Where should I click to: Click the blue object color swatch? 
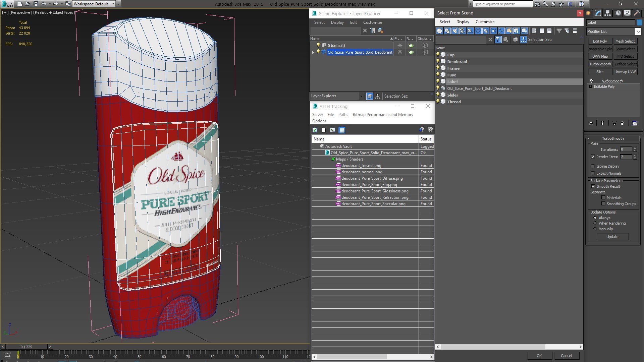(639, 22)
